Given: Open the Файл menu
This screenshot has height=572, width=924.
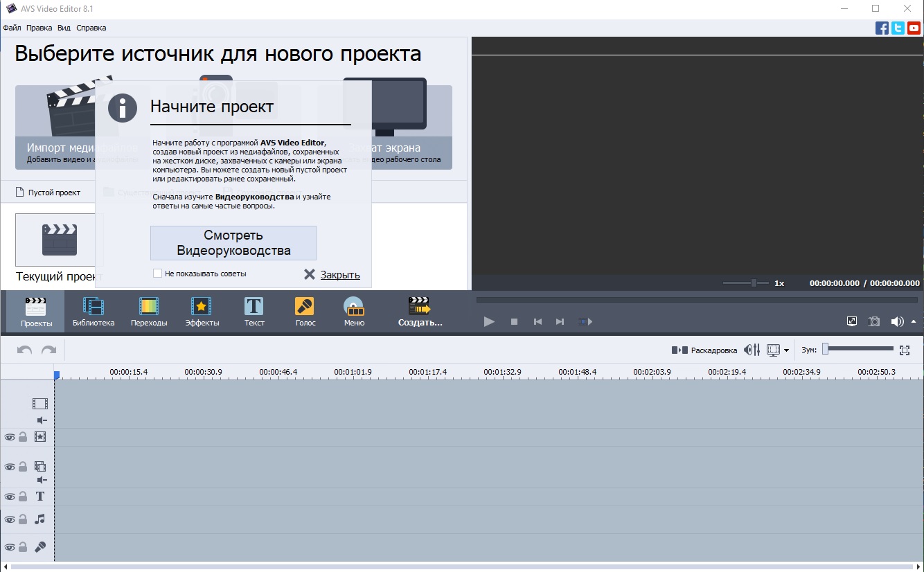Looking at the screenshot, I should tap(12, 28).
